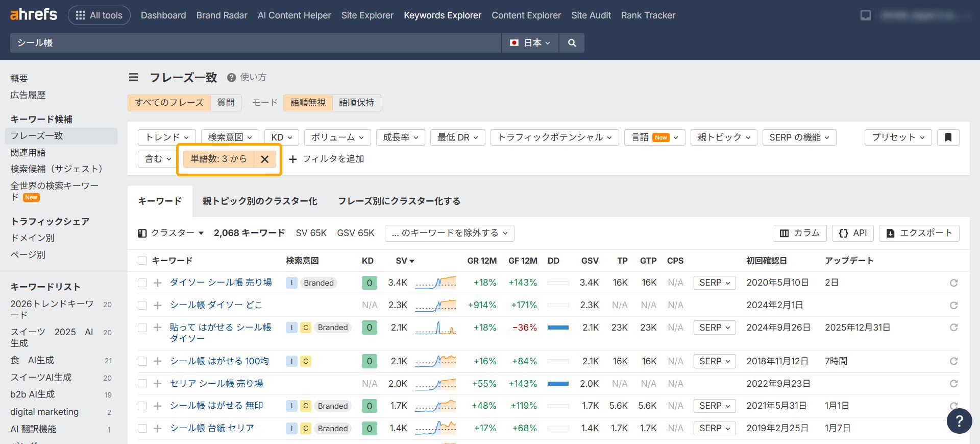This screenshot has height=444, width=980.
Task: Open the クラスター dropdown
Action: (171, 233)
